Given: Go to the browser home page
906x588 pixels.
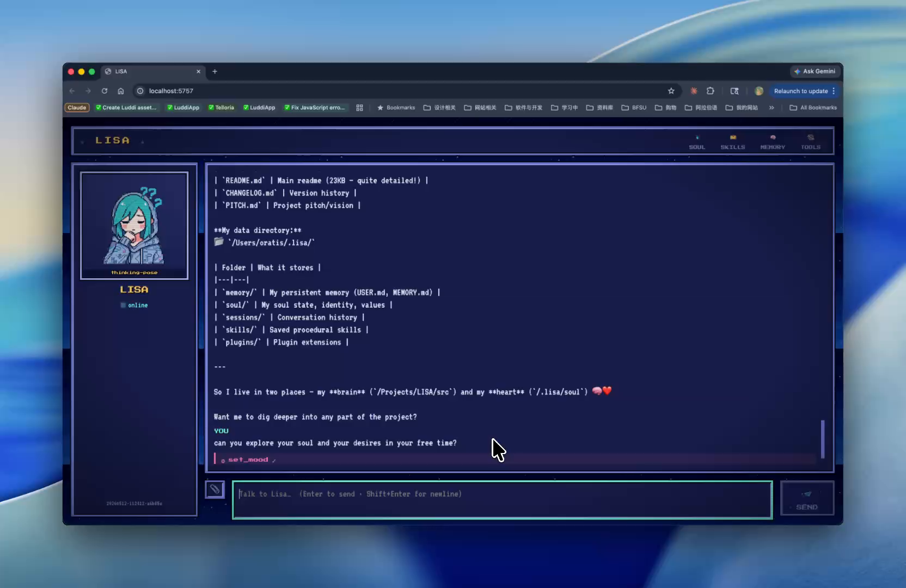Looking at the screenshot, I should coord(121,91).
